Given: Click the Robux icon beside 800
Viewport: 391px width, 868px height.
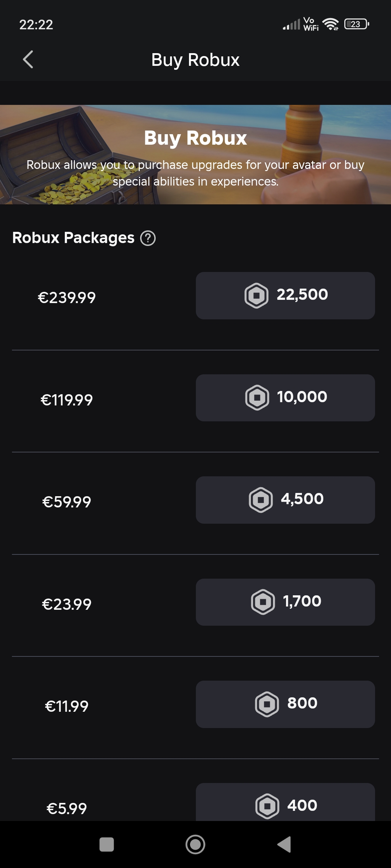Looking at the screenshot, I should (267, 703).
